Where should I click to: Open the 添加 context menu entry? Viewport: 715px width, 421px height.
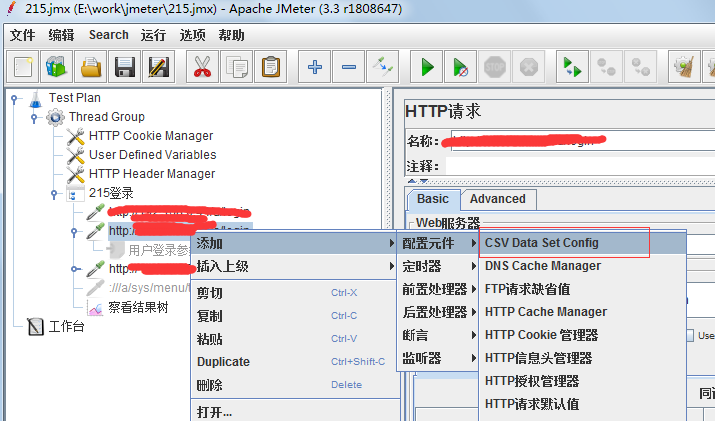(294, 244)
